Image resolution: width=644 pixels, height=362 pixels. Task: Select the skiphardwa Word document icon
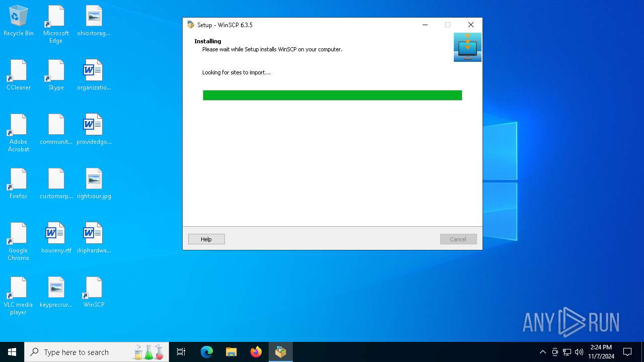coord(94,238)
